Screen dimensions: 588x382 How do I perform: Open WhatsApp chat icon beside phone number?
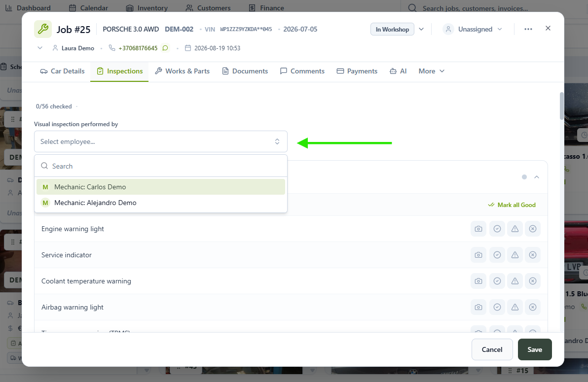[x=165, y=48]
